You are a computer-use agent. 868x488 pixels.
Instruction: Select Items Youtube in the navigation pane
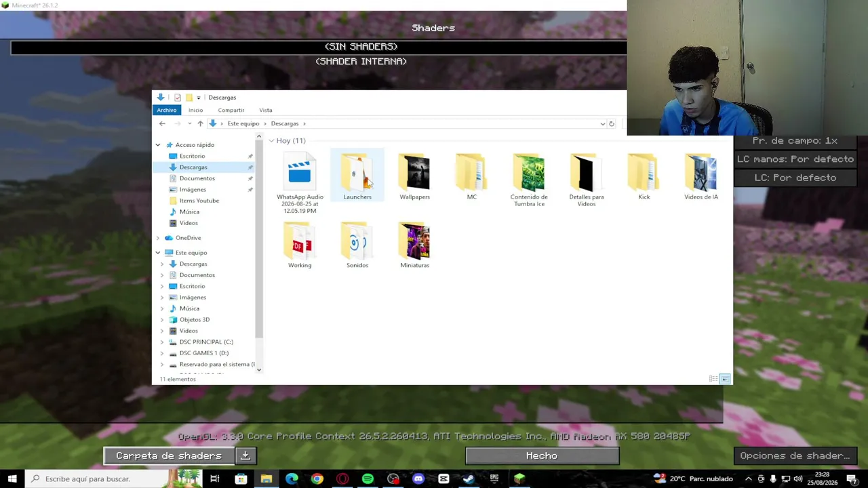click(x=199, y=201)
